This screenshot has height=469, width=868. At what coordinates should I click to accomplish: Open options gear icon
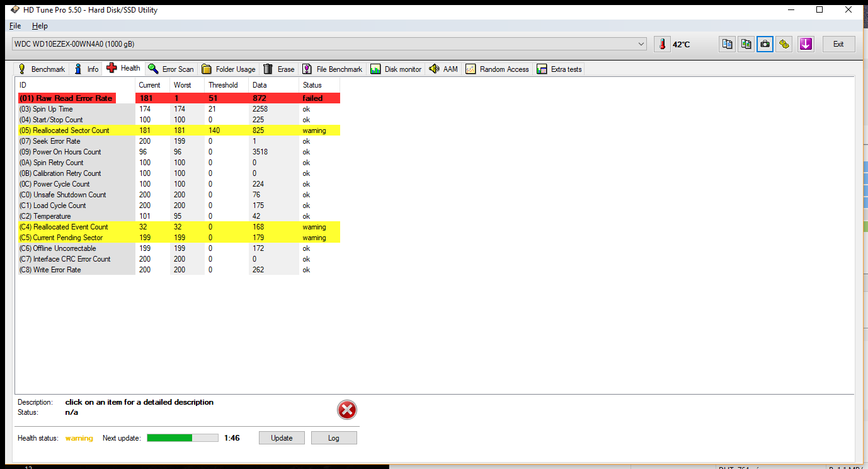tap(784, 44)
